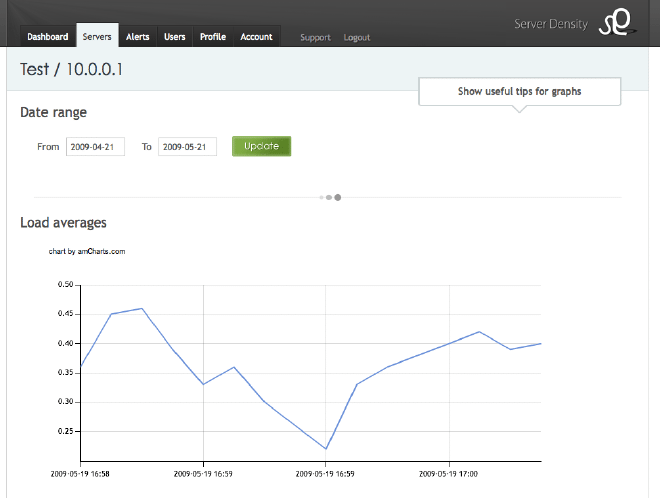The height and width of the screenshot is (498, 660).
Task: Open the Support link
Action: click(315, 38)
